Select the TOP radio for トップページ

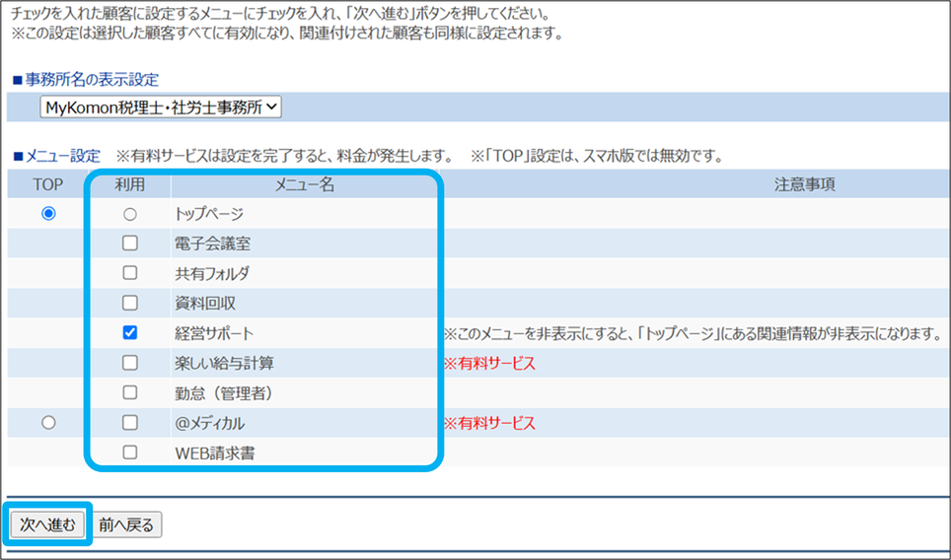48,213
